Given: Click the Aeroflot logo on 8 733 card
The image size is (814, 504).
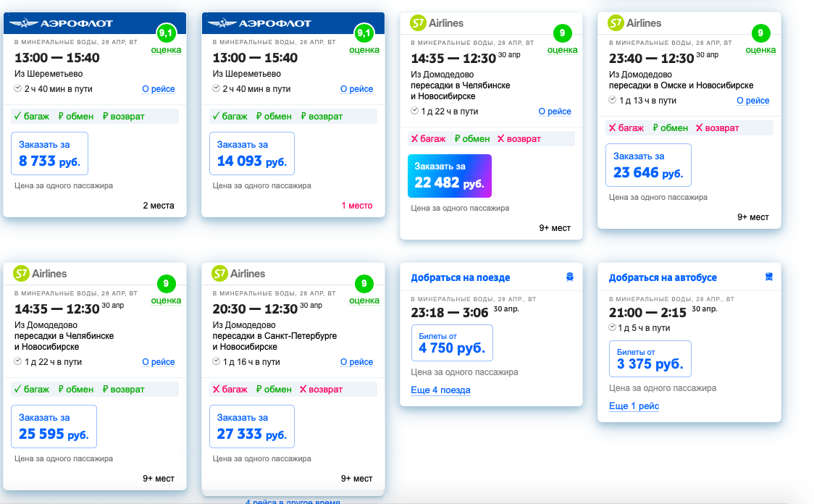Looking at the screenshot, I should (x=62, y=23).
